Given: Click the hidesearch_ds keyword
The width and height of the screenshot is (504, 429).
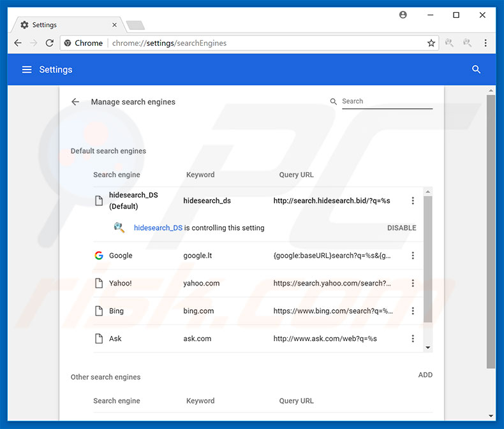Looking at the screenshot, I should click(207, 201).
